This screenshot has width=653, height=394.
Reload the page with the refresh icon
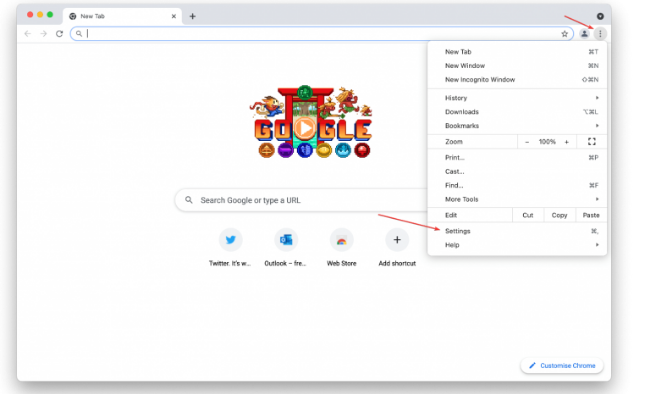[x=59, y=34]
